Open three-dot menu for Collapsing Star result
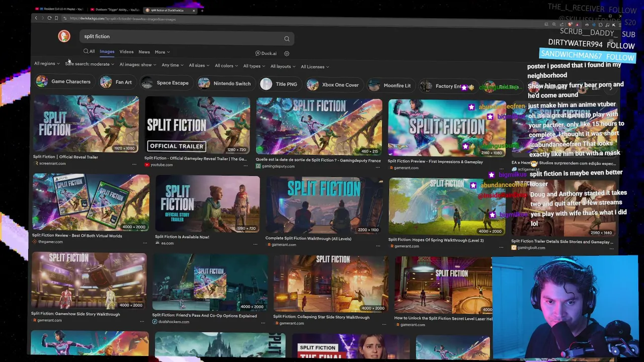Image resolution: width=644 pixels, height=362 pixels. tap(384, 324)
